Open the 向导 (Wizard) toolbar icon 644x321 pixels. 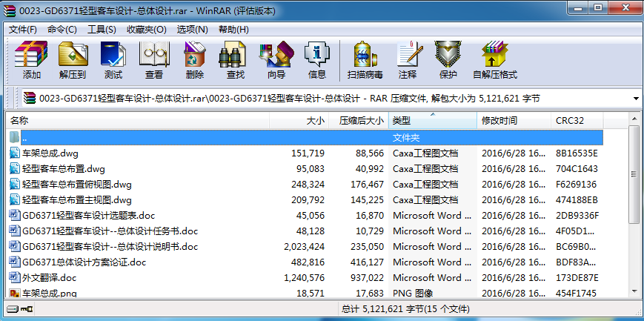tap(276, 54)
